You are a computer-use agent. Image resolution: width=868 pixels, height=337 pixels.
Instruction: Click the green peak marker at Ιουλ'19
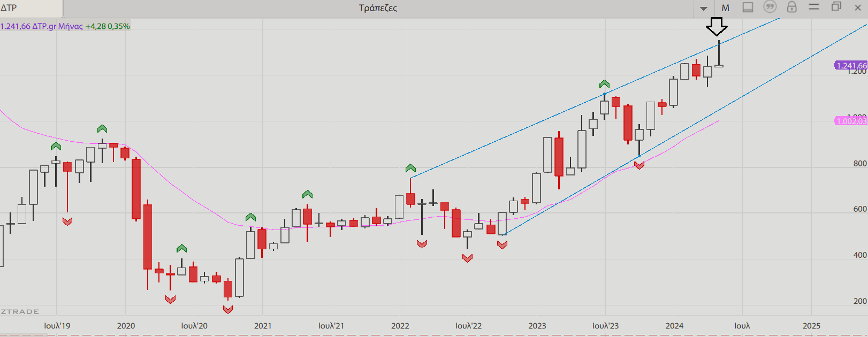56,146
